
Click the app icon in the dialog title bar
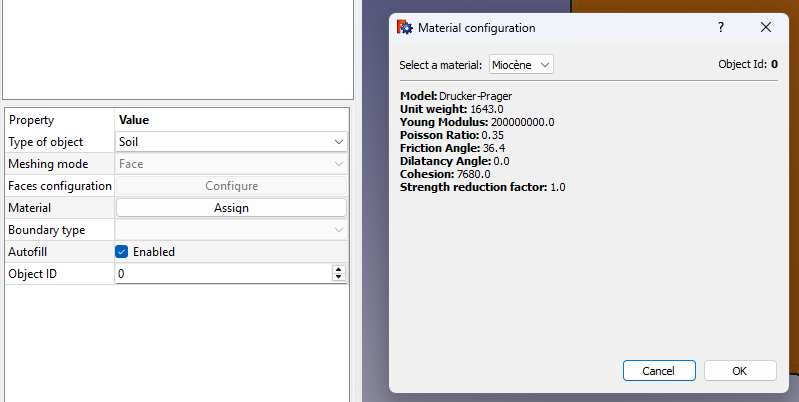click(x=405, y=28)
